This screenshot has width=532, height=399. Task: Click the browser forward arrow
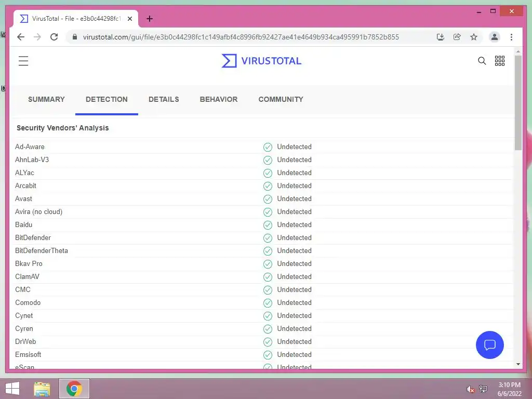coord(37,37)
